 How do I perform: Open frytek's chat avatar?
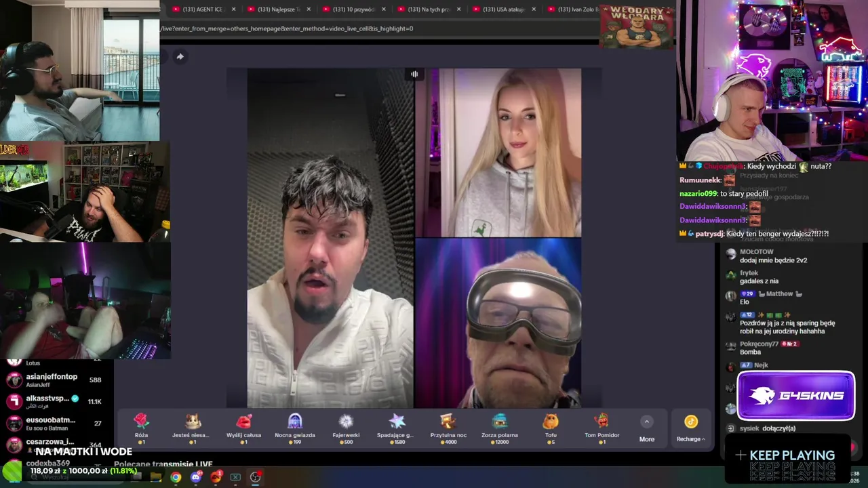point(730,275)
